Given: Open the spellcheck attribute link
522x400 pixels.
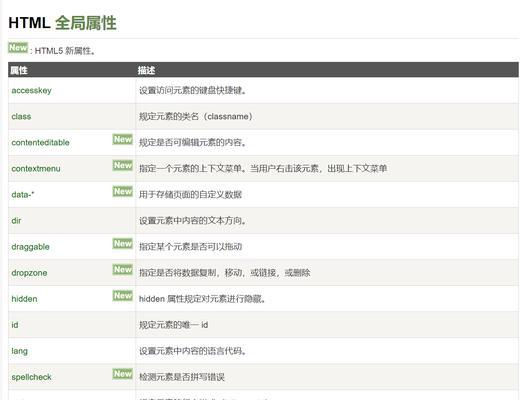Looking at the screenshot, I should click(x=31, y=377).
